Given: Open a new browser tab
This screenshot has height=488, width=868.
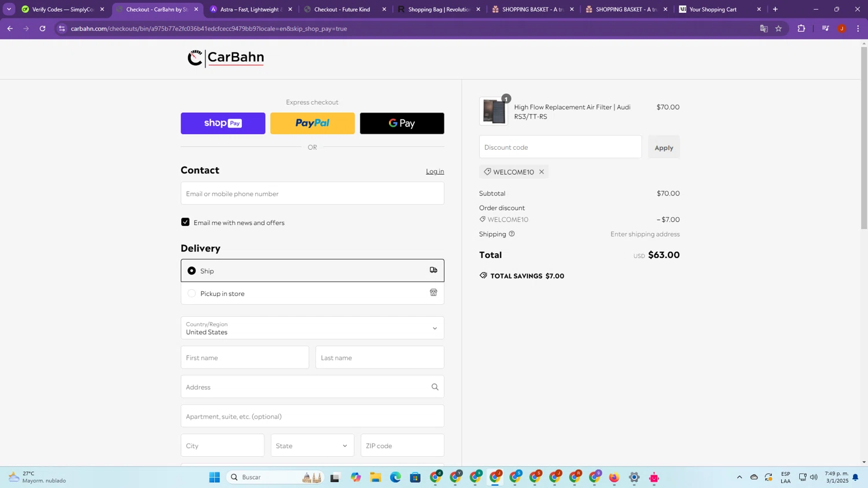Looking at the screenshot, I should 775,9.
